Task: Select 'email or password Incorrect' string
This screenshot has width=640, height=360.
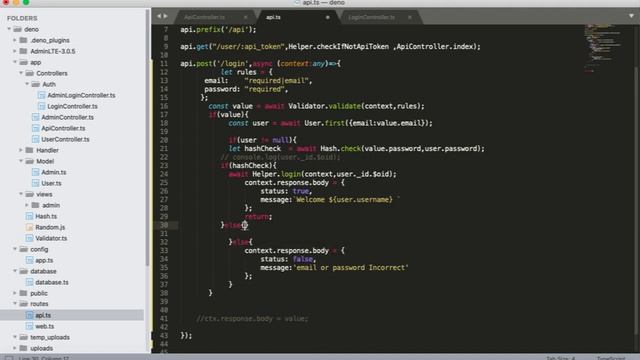Action: pyautogui.click(x=351, y=267)
